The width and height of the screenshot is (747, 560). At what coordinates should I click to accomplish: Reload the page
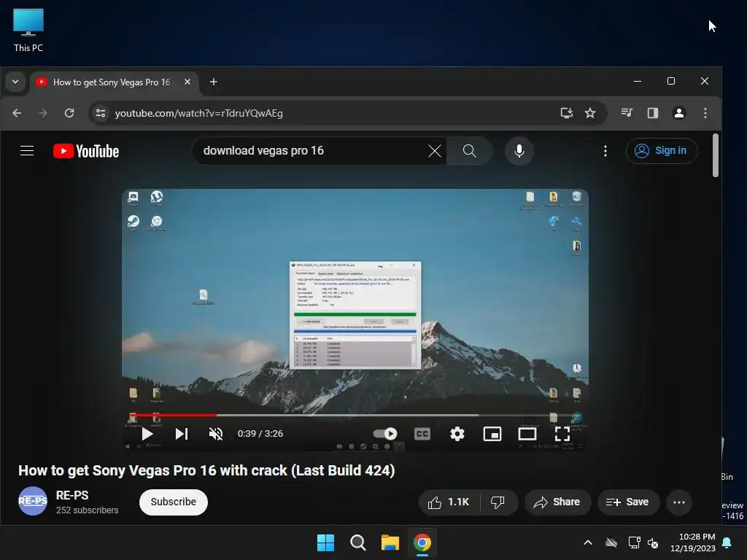click(x=69, y=113)
